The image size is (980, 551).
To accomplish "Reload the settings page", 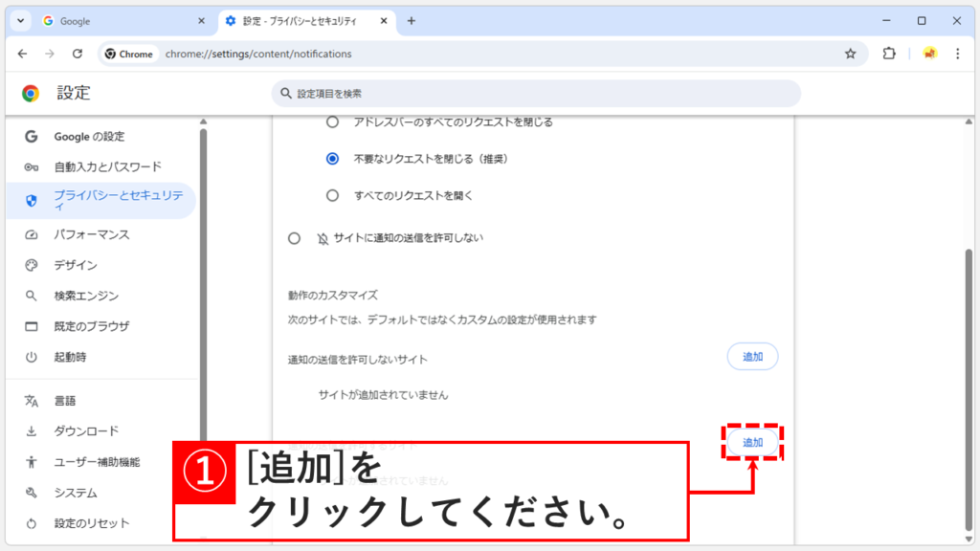I will pos(79,54).
